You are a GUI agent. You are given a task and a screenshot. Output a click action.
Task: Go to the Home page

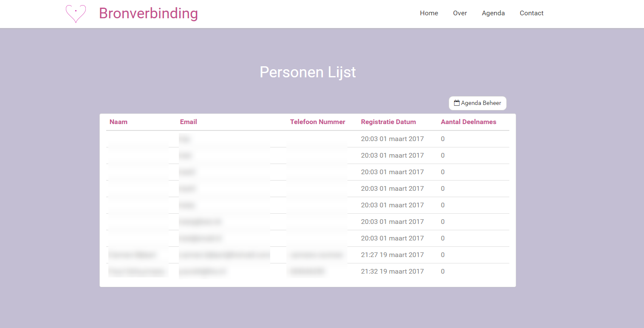(429, 13)
